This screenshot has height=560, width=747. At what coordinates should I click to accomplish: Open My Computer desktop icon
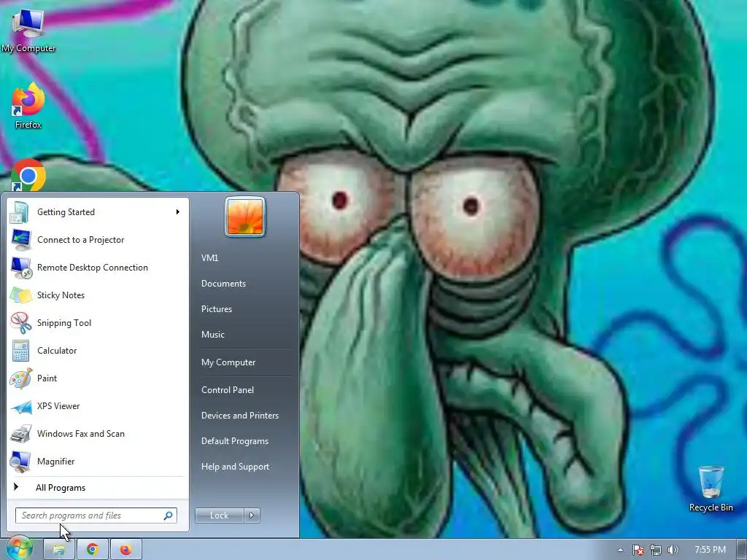point(28,30)
